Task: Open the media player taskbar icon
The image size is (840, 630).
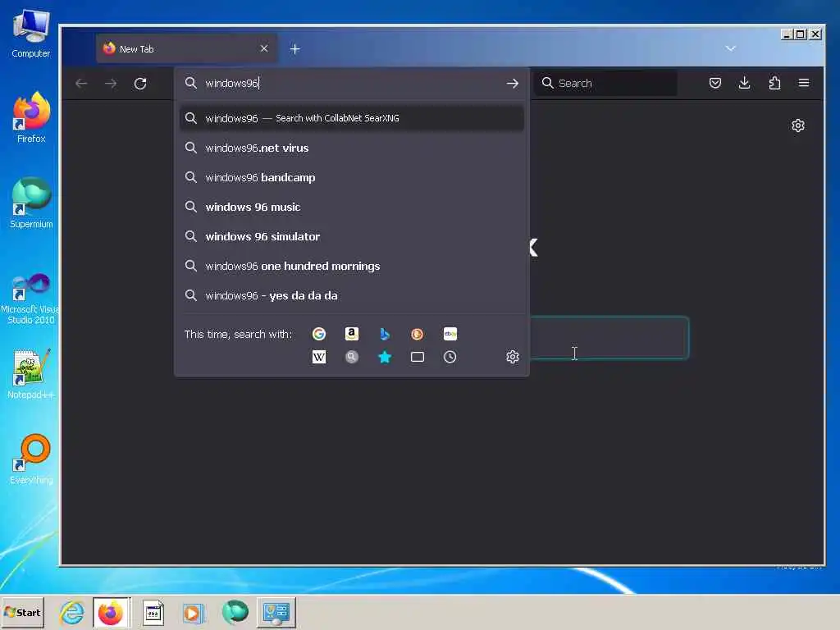Action: (194, 612)
